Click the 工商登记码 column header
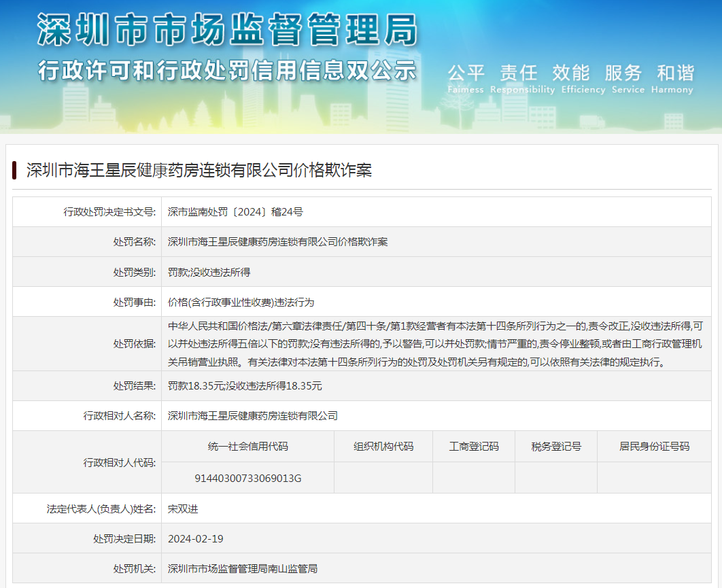 [x=474, y=446]
